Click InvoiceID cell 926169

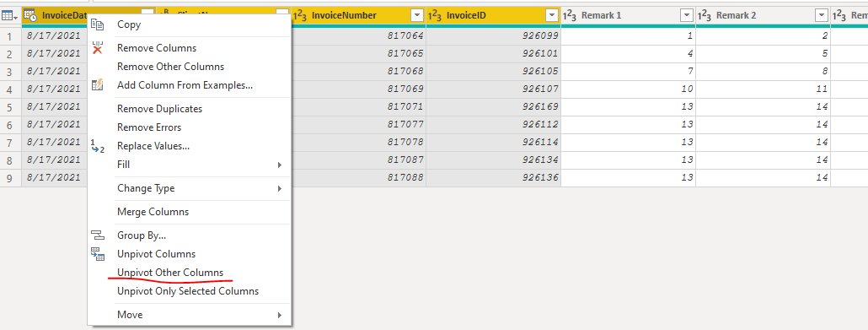[493, 107]
